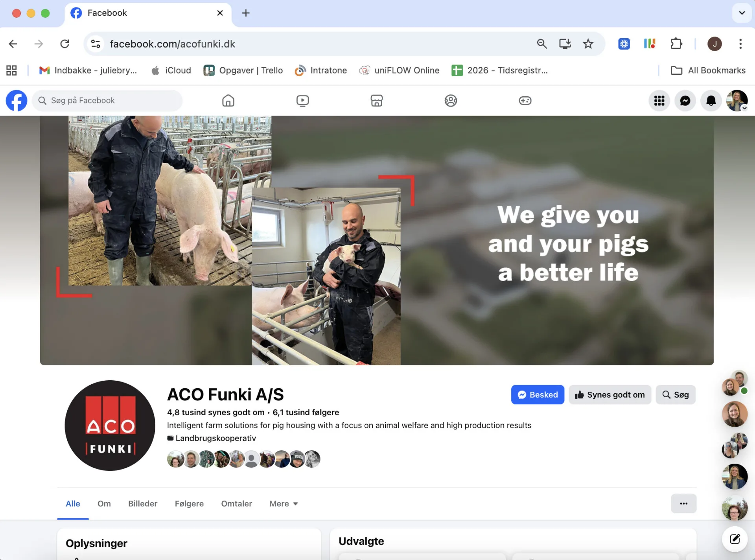Open 2026 - Tidsregistr... bookmark

[x=499, y=70]
